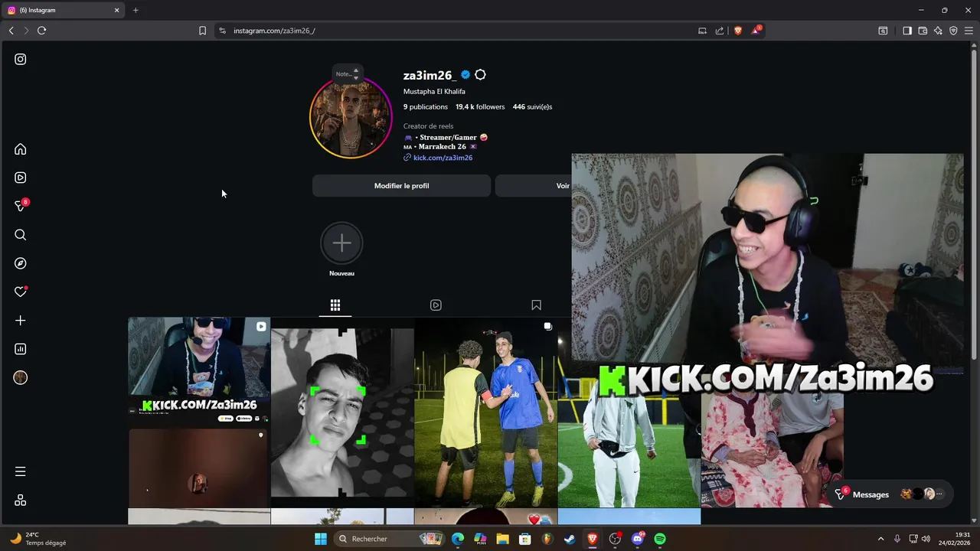Open Spotify from taskbar
The image size is (980, 551).
click(660, 539)
